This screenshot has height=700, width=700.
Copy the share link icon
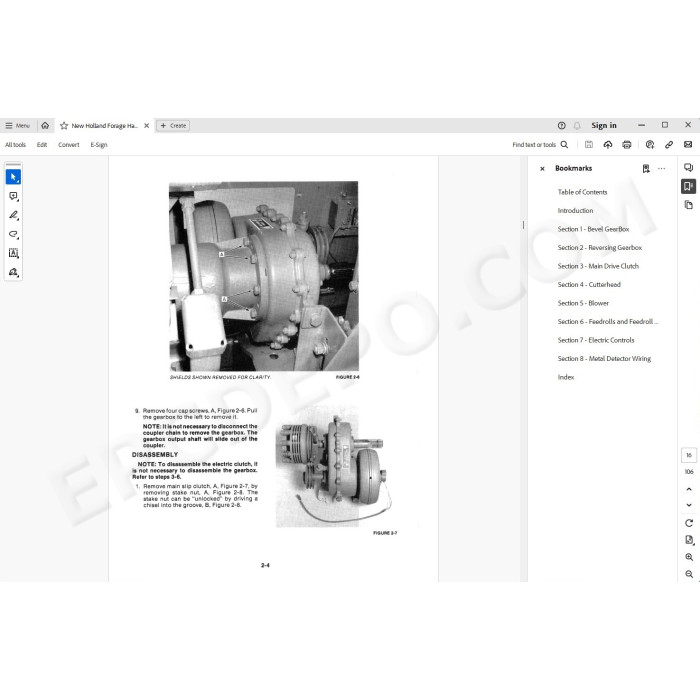pos(669,145)
